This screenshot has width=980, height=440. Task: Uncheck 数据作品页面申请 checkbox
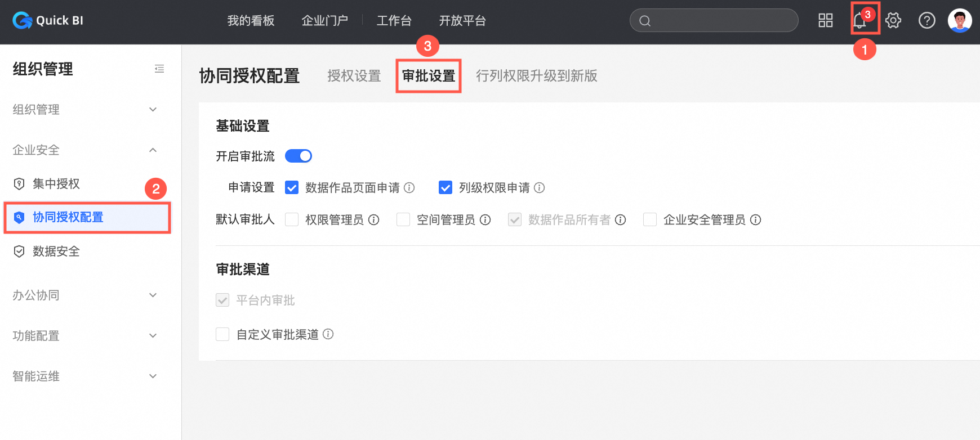click(x=292, y=187)
